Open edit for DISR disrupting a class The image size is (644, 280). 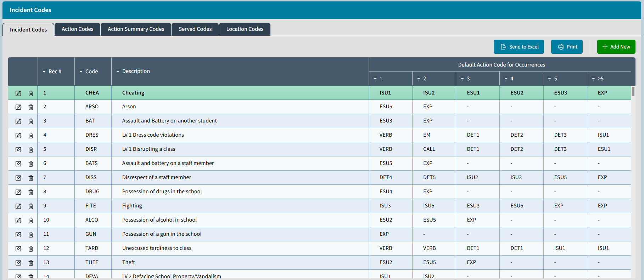click(x=18, y=149)
